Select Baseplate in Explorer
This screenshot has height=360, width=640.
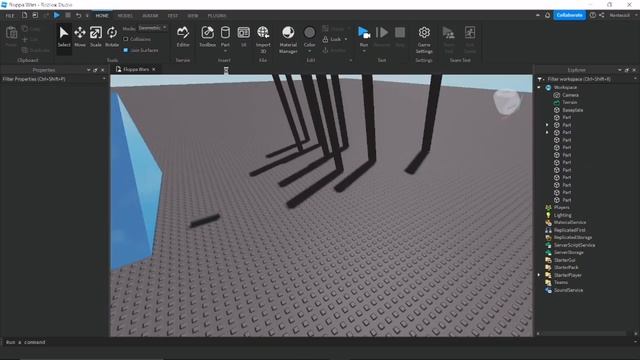point(572,110)
